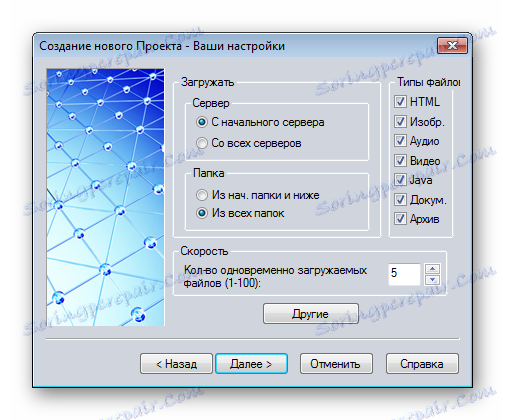Toggle the Java file type checkbox
Viewport: 505px width, 420px height.
click(x=400, y=180)
